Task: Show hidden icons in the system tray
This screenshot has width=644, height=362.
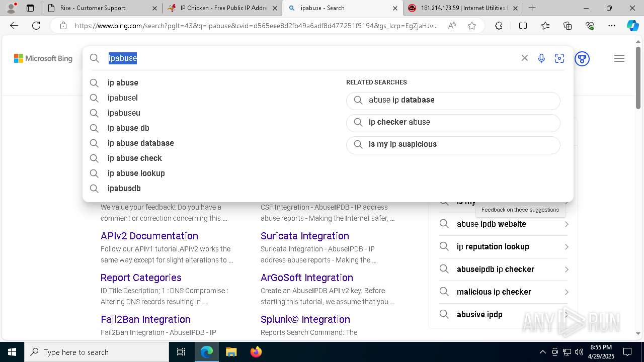Action: (542, 352)
